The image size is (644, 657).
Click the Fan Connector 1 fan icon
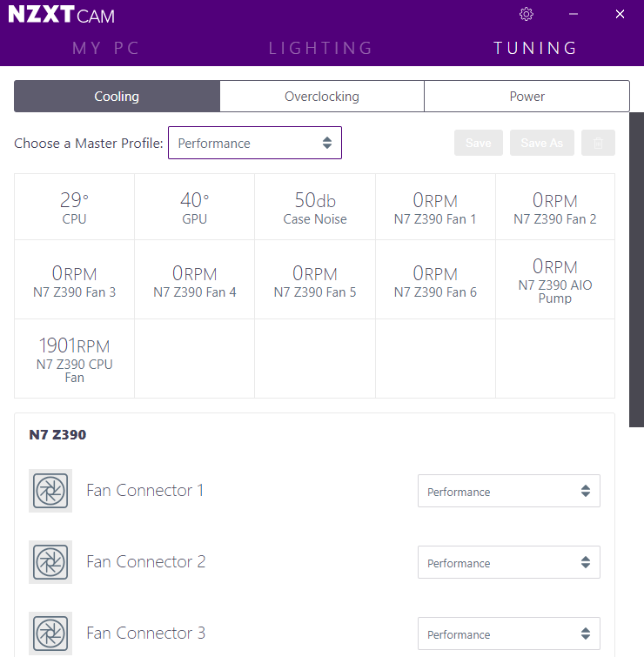(50, 491)
